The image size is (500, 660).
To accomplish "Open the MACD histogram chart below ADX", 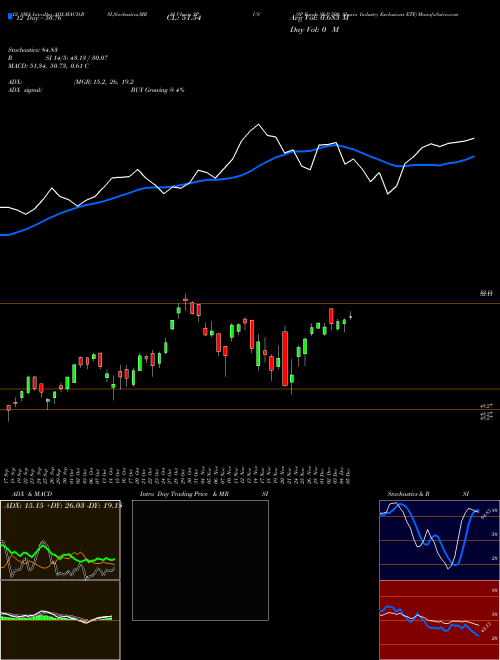I will 60,620.
